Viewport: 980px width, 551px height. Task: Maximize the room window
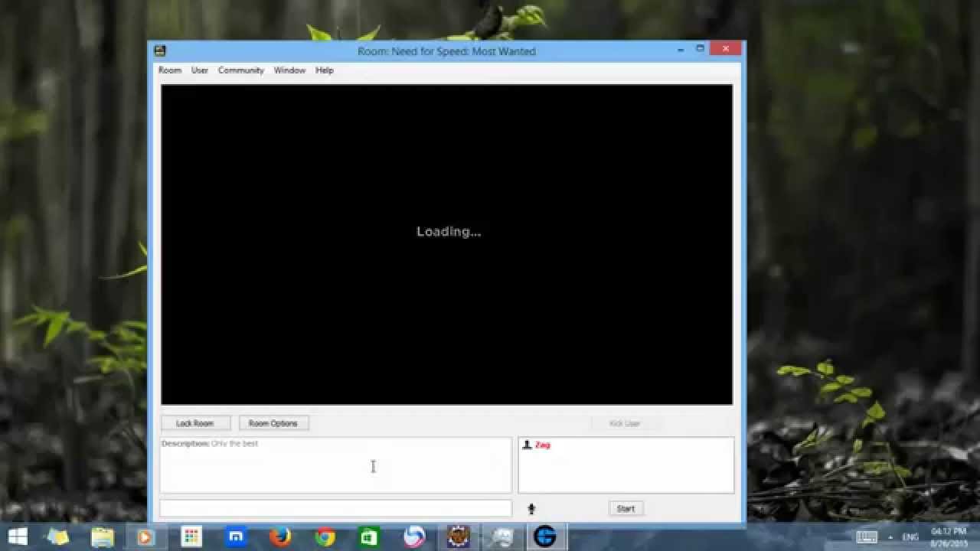700,50
